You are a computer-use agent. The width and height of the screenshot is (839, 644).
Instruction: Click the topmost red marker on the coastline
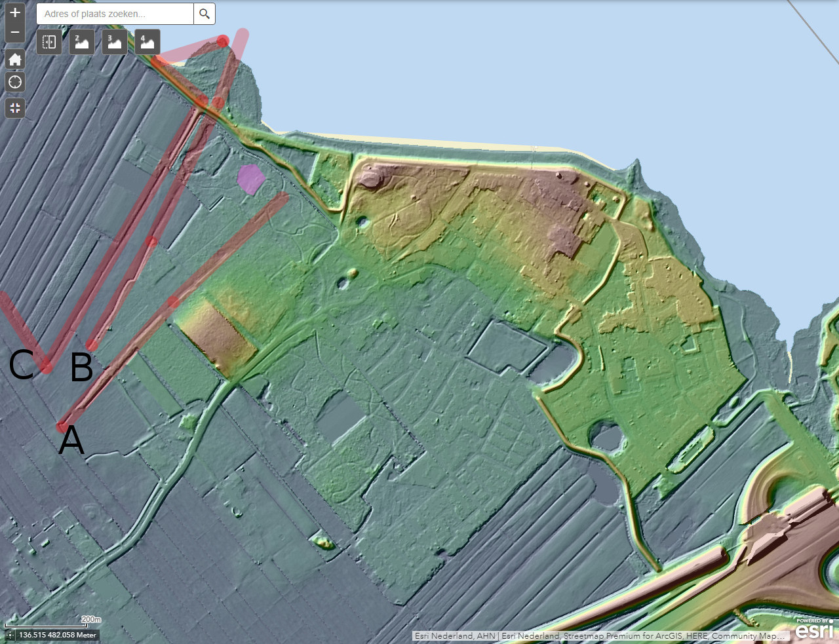point(223,42)
